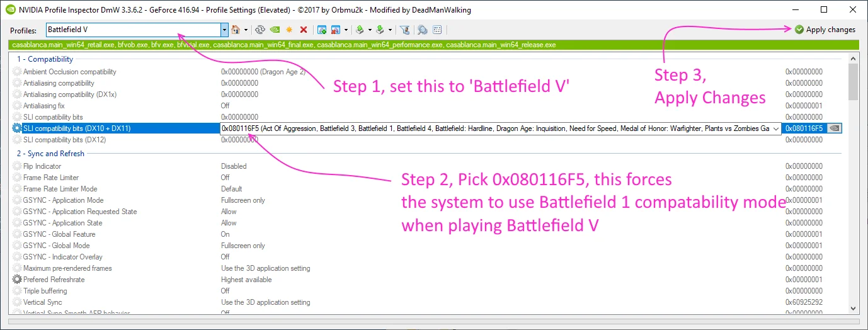The width and height of the screenshot is (868, 330).
Task: Click the gear icon beside Maximum pre-rendered frames
Action: [17, 268]
